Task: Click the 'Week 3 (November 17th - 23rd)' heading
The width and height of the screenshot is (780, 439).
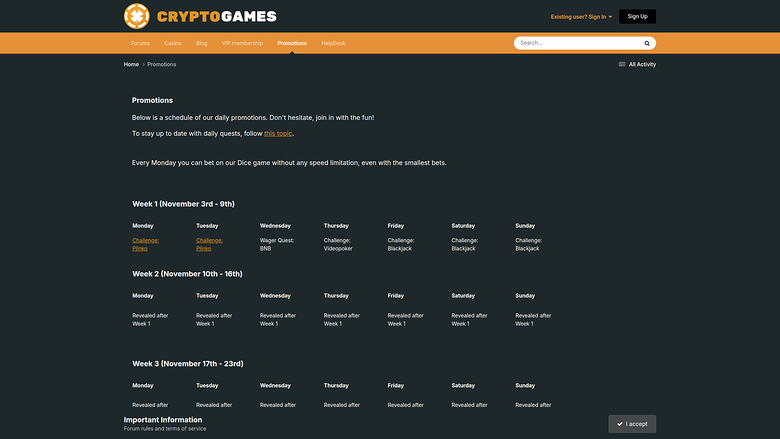Action: click(x=188, y=364)
